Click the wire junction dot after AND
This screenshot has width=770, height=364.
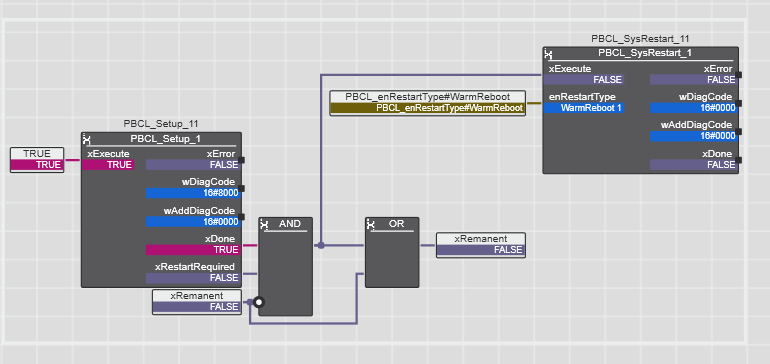321,245
